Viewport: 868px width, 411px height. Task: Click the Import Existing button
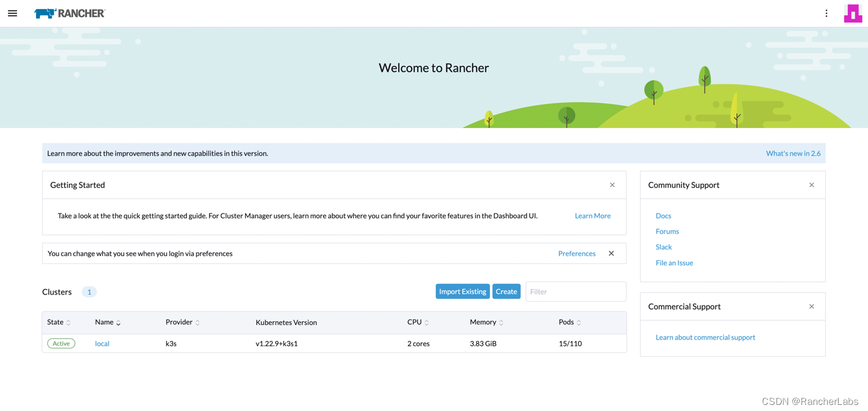(x=463, y=291)
